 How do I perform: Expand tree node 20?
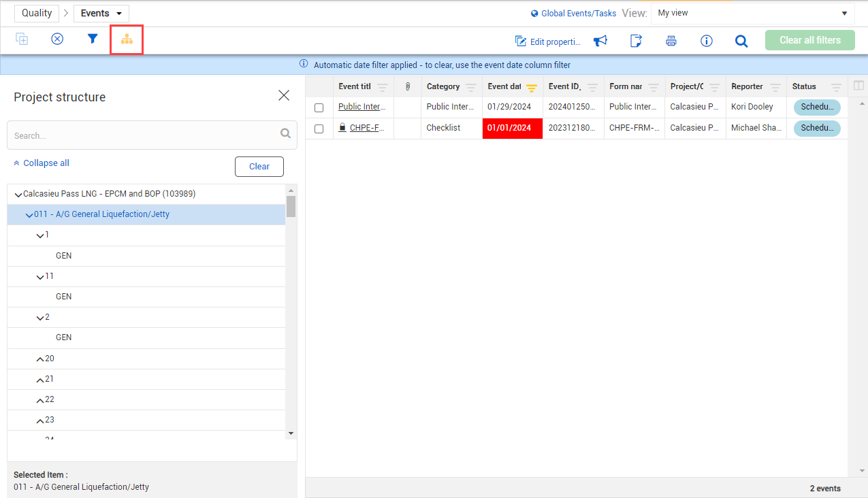click(x=39, y=359)
